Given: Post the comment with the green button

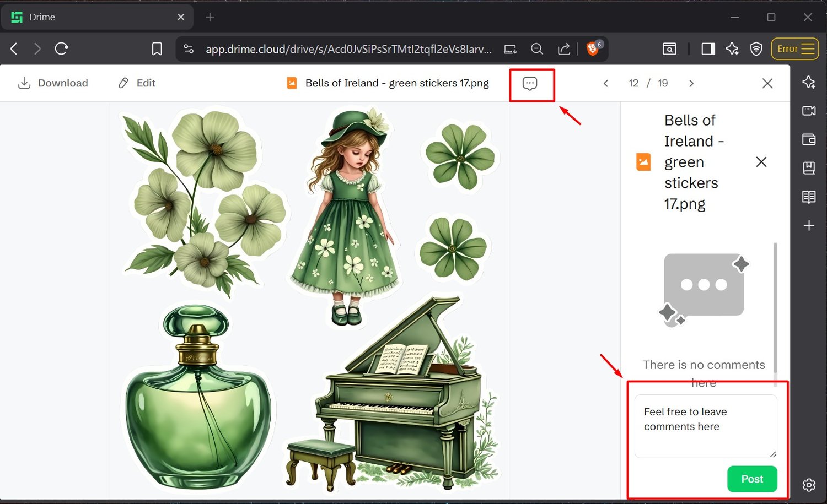Looking at the screenshot, I should pyautogui.click(x=752, y=479).
